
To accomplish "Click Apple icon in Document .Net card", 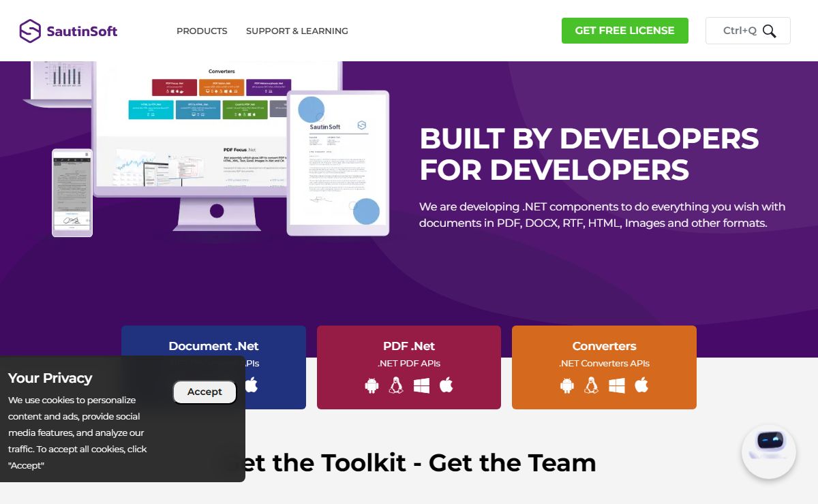I will pyautogui.click(x=252, y=385).
